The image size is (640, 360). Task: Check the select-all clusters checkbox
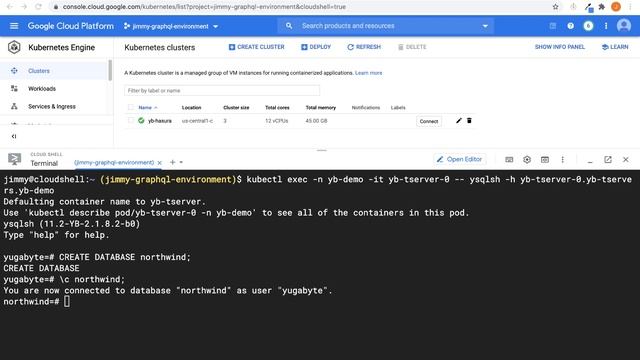(x=131, y=107)
